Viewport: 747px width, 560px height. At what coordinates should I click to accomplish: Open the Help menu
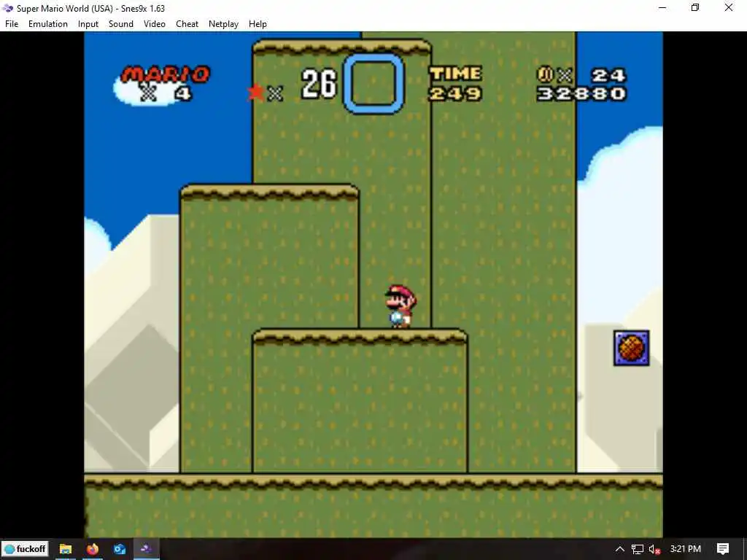tap(258, 24)
